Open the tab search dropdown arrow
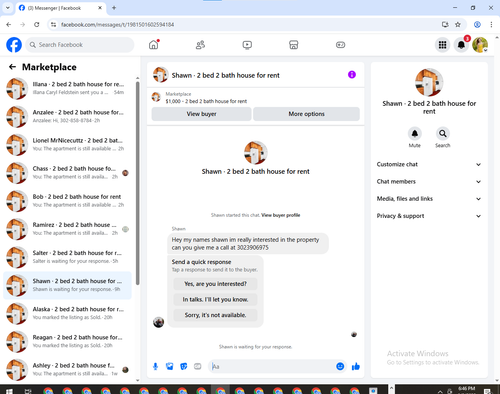The image size is (500, 394). [8, 8]
